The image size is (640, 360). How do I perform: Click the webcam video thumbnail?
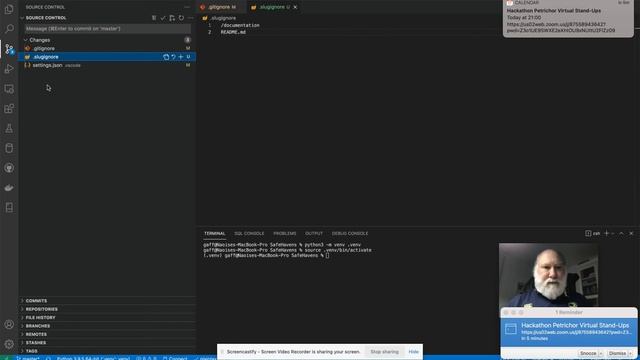[x=548, y=275]
